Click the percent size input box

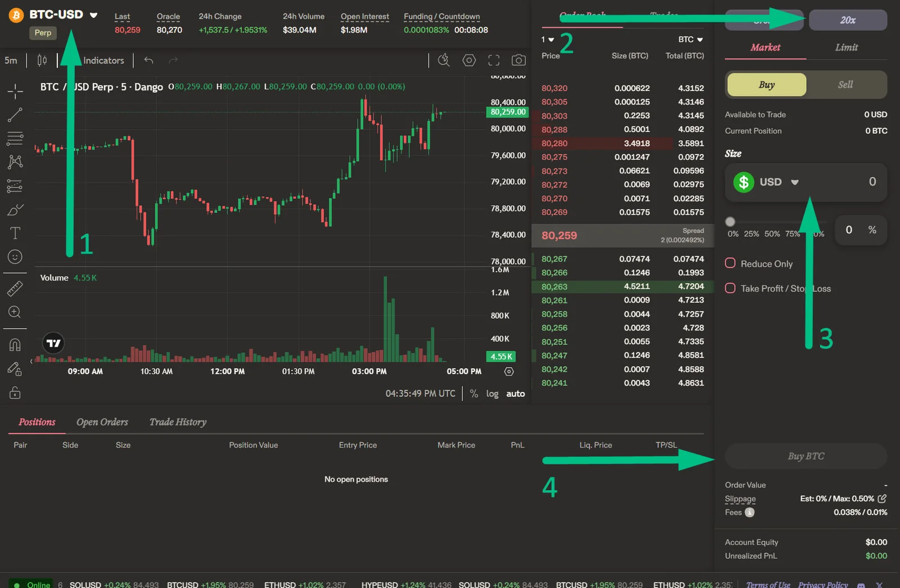tap(861, 229)
